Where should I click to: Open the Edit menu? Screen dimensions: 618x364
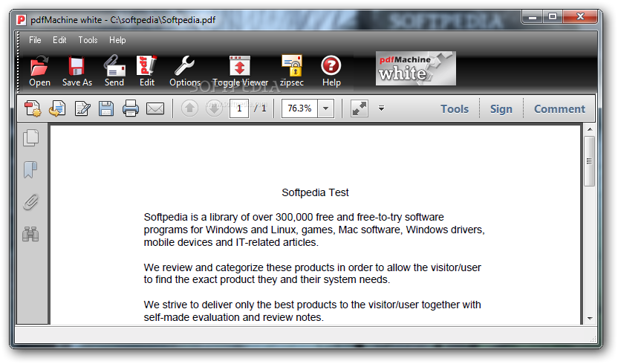(x=59, y=40)
